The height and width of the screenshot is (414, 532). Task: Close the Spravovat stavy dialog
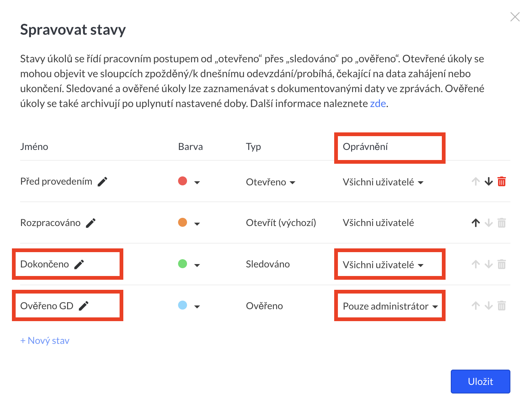pyautogui.click(x=515, y=17)
